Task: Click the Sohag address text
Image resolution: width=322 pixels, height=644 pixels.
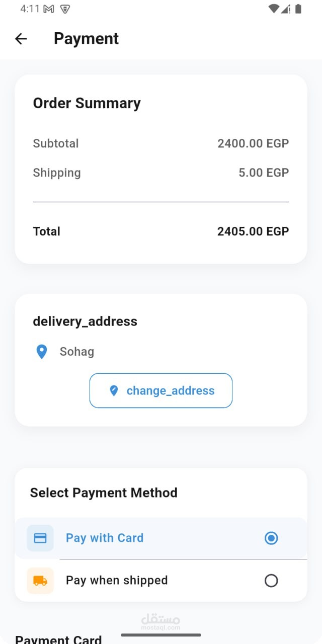Action: [x=77, y=351]
